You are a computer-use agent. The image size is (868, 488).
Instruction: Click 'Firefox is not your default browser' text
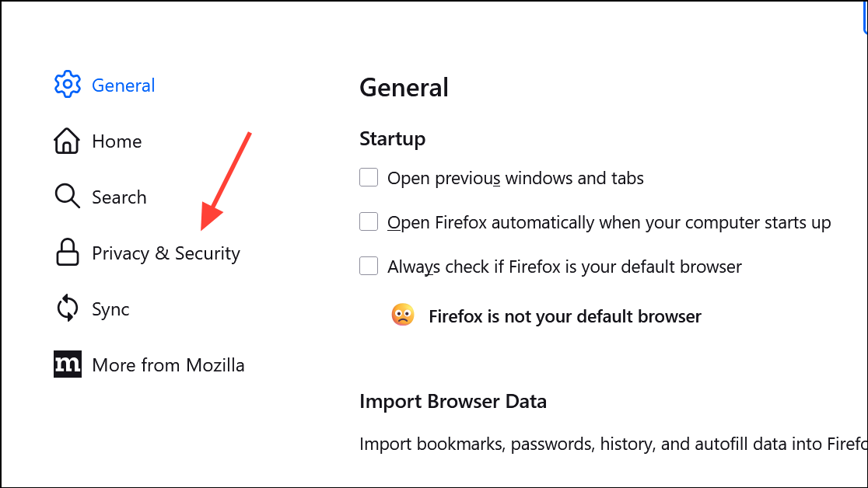[x=565, y=316]
